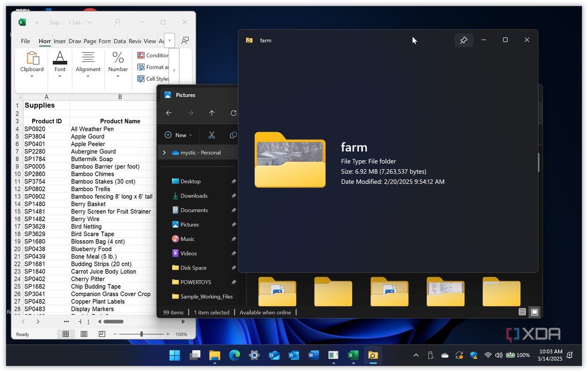Refresh the Pictures folder view
The width and height of the screenshot is (588, 372).
[x=233, y=113]
